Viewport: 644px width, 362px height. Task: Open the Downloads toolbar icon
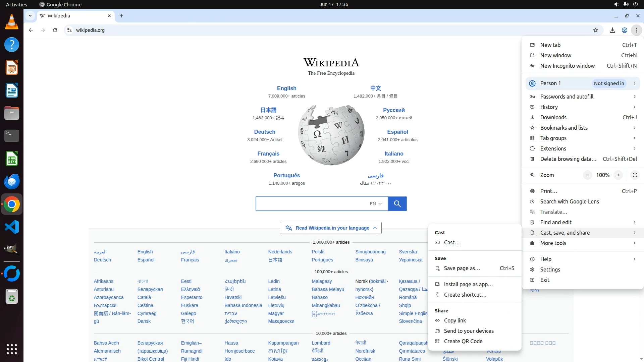(612, 30)
